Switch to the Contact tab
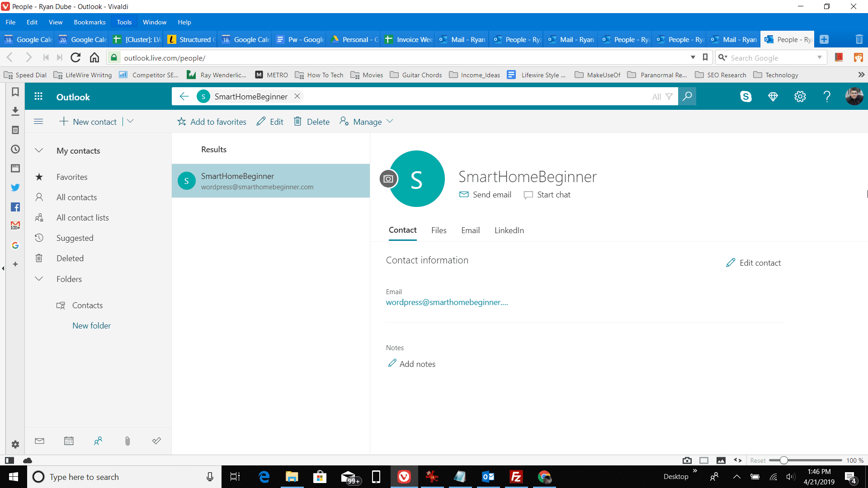This screenshot has width=868, height=488. (402, 230)
